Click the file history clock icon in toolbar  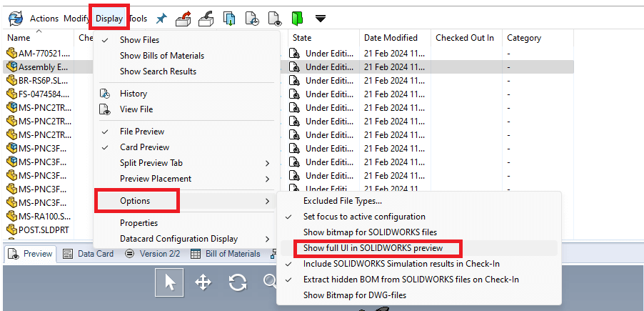click(252, 19)
